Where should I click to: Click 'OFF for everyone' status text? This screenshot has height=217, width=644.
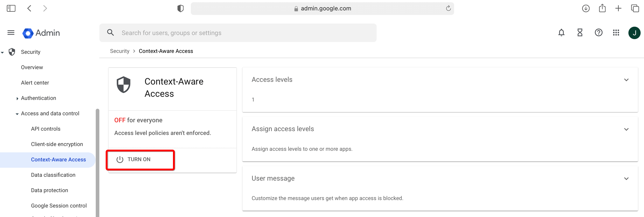coord(138,120)
